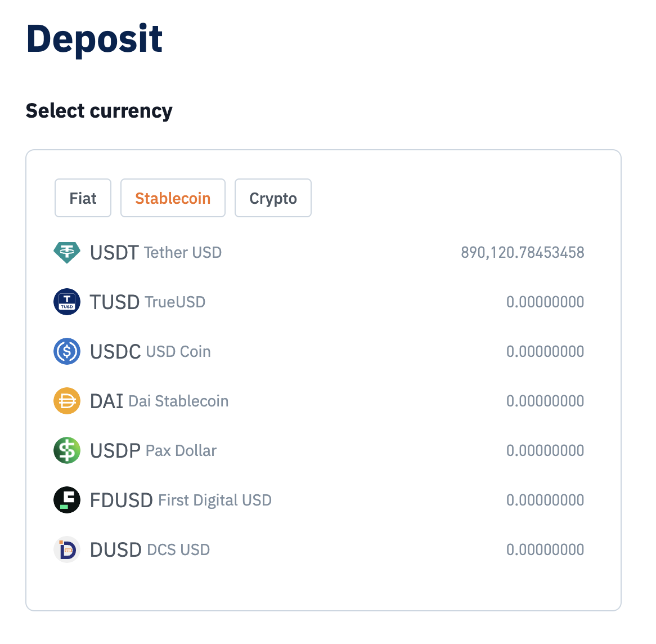Click the green USDP dollar icon
Image resolution: width=656 pixels, height=644 pixels.
(x=67, y=450)
